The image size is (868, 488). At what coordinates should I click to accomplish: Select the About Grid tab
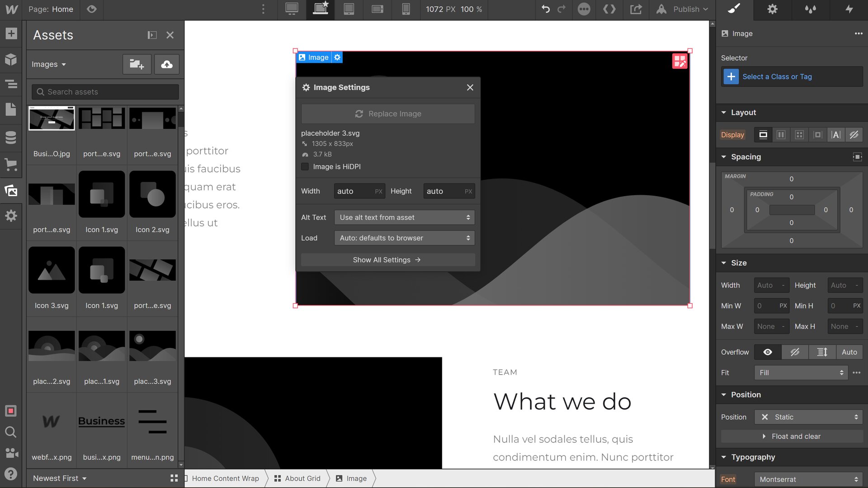302,479
